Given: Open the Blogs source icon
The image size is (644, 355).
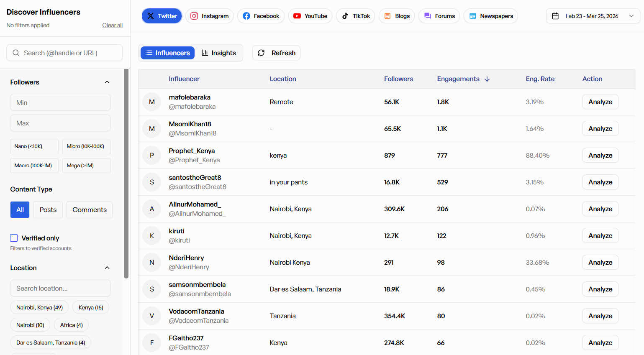Looking at the screenshot, I should click(387, 16).
